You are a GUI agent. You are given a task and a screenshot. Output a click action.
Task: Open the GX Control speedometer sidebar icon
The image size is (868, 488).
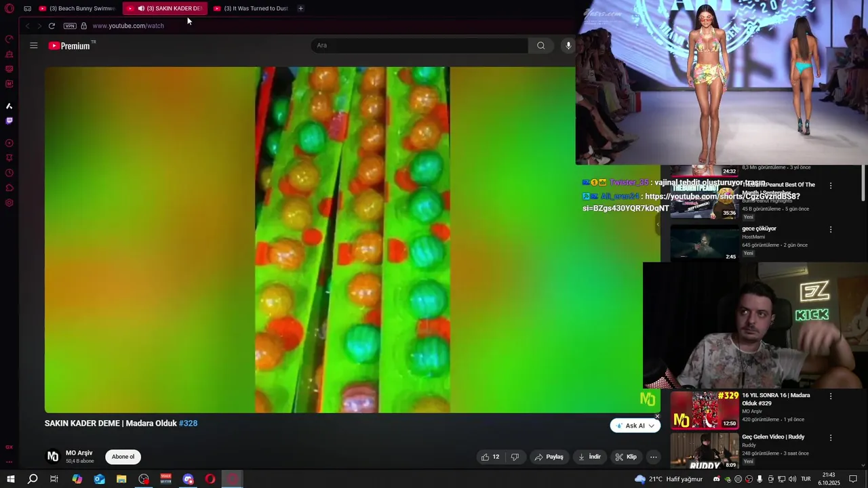9,39
